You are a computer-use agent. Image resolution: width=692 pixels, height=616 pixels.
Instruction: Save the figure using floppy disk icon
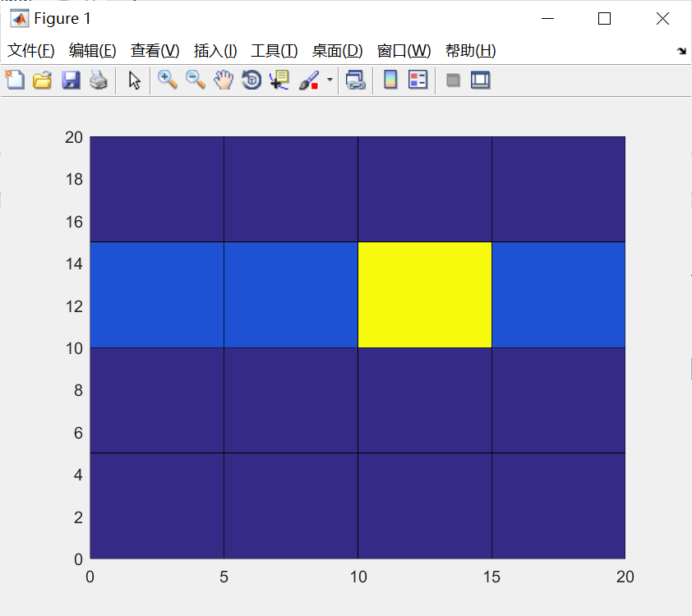(71, 80)
